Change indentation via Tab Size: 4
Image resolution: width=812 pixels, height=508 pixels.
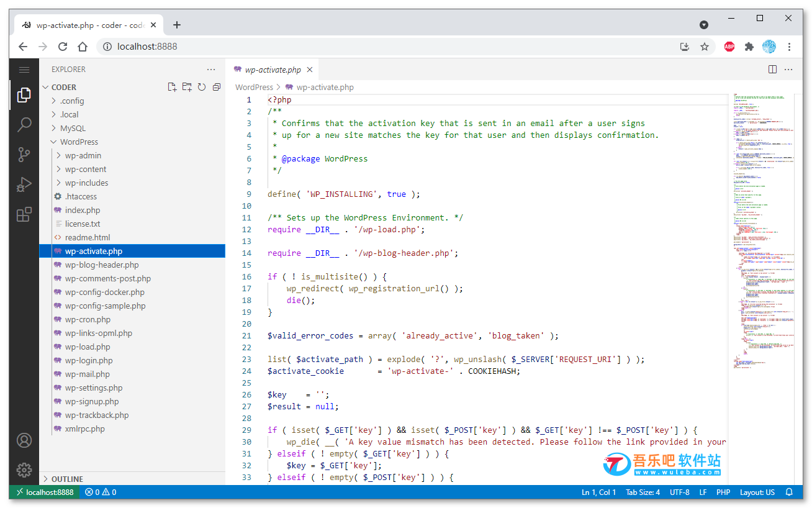[643, 492]
